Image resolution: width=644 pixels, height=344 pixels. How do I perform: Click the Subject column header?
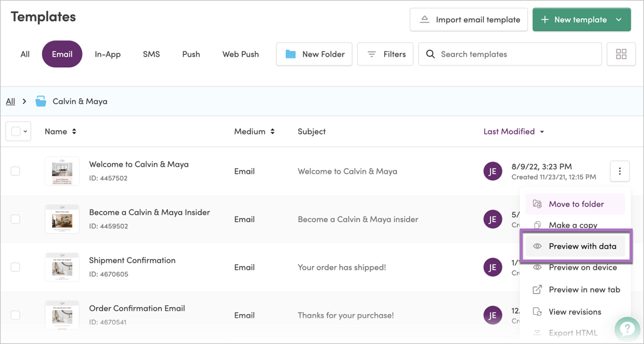311,132
